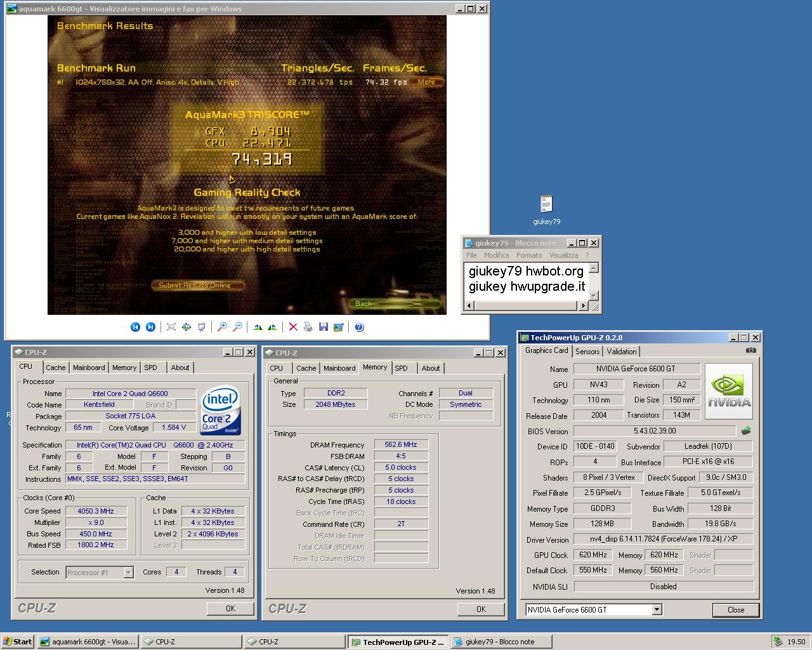Image resolution: width=812 pixels, height=650 pixels.
Task: Switch to CPU tab in right CPU-Z
Action: [x=277, y=368]
